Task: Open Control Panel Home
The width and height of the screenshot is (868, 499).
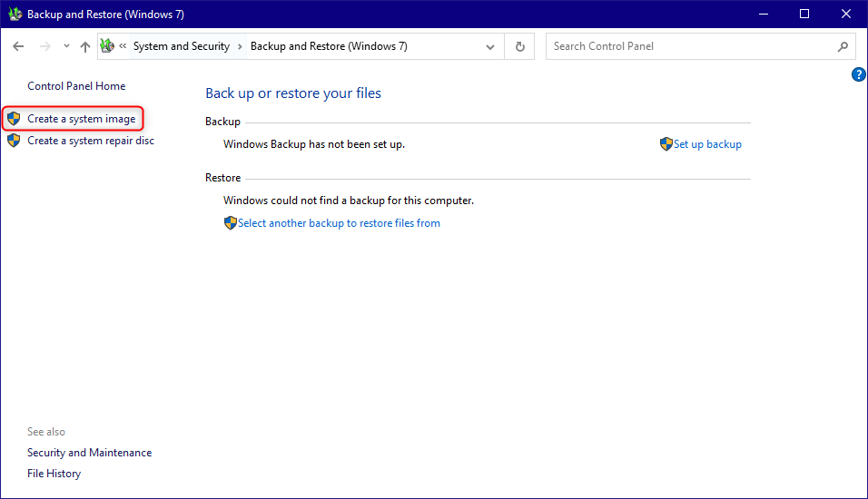Action: click(x=76, y=86)
